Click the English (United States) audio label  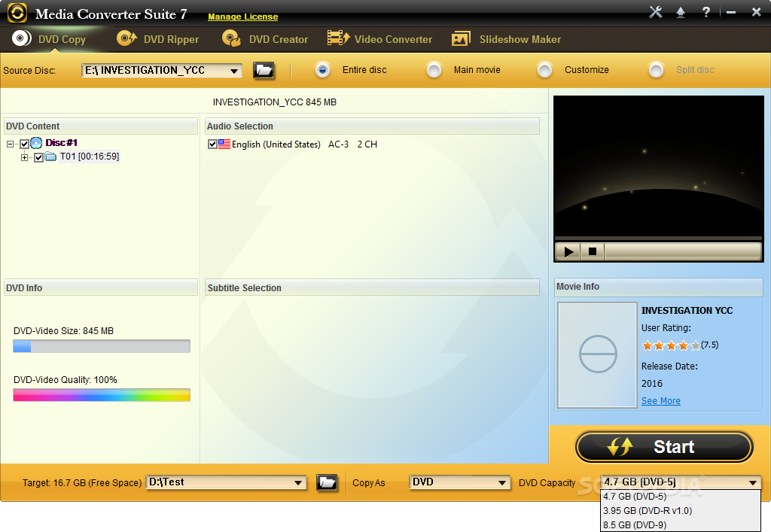click(x=276, y=144)
